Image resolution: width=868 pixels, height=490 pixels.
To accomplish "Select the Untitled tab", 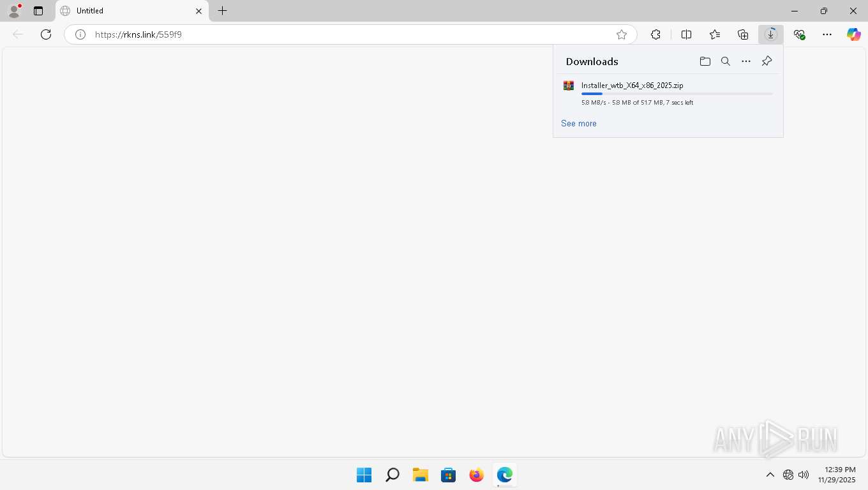I will 131,11.
